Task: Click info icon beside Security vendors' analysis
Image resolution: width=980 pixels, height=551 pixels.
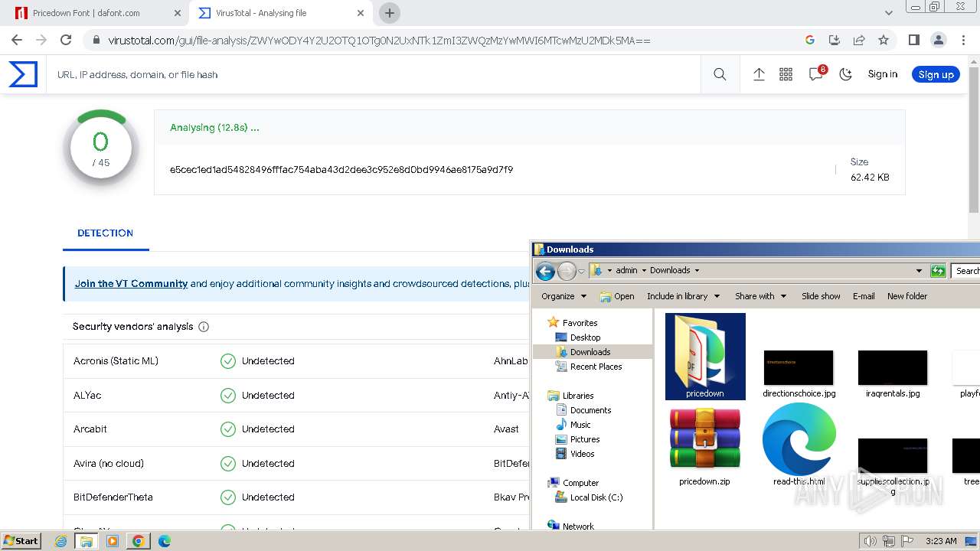Action: pyautogui.click(x=204, y=327)
